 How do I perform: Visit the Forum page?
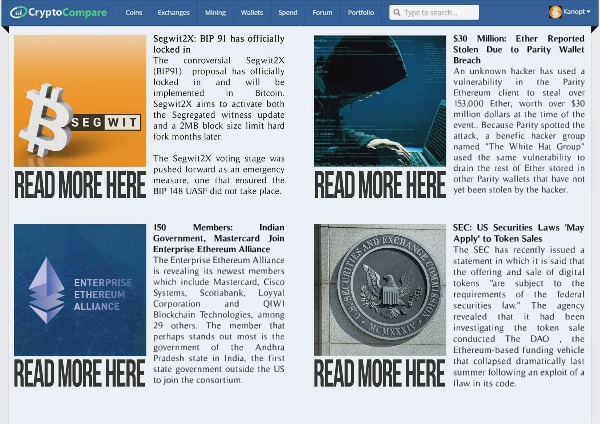(x=322, y=13)
